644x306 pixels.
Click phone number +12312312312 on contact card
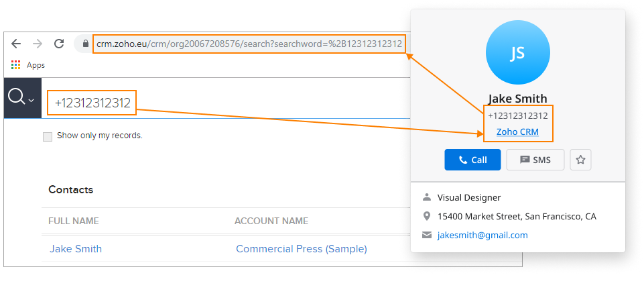(x=518, y=116)
